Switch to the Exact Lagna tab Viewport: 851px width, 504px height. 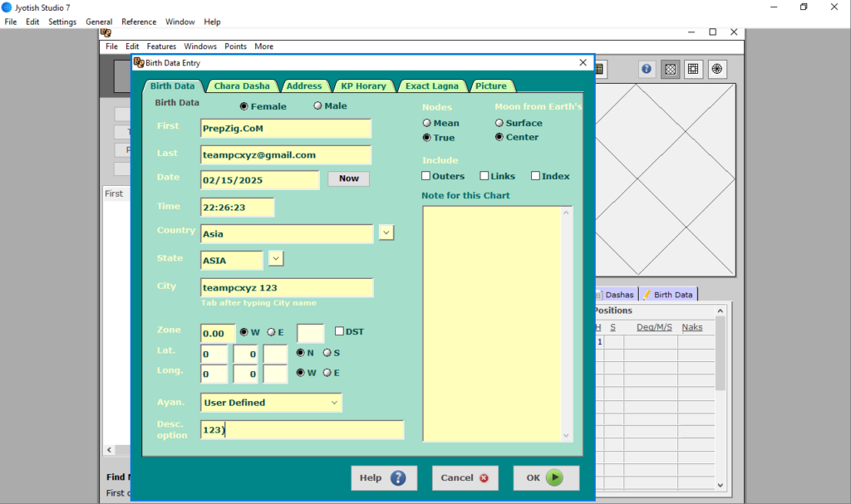click(x=432, y=86)
